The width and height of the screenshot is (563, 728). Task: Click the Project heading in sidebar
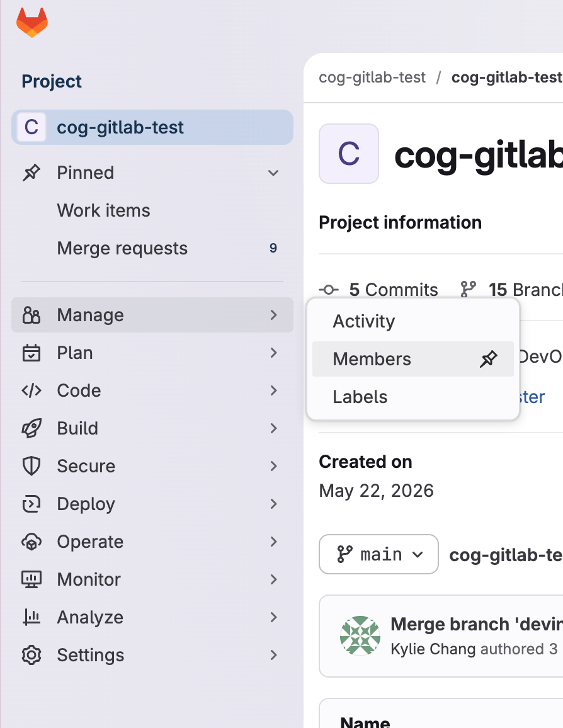coord(52,81)
